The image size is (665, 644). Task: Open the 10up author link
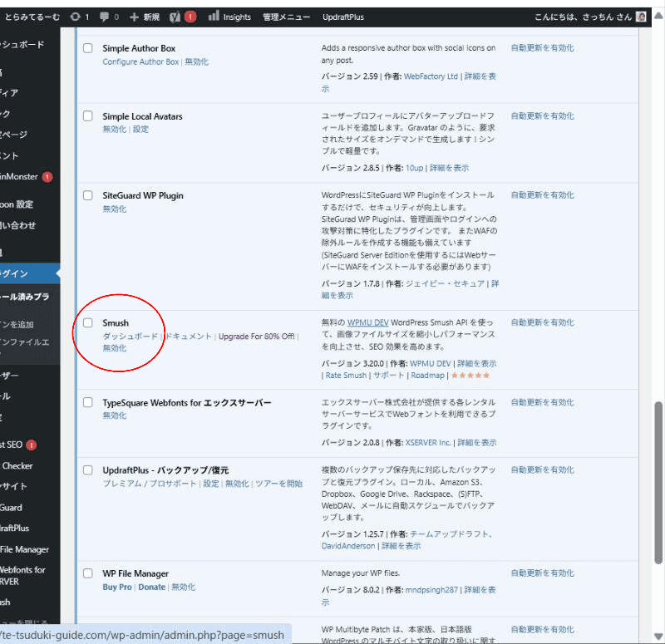[x=414, y=168]
